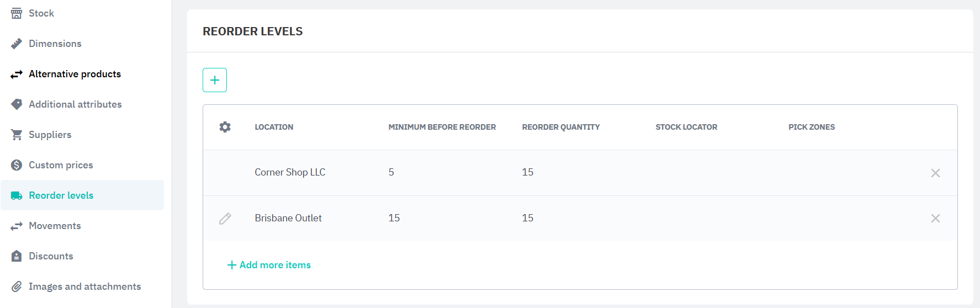Remove the Corner Shop LLC row
980x308 pixels.
(935, 173)
